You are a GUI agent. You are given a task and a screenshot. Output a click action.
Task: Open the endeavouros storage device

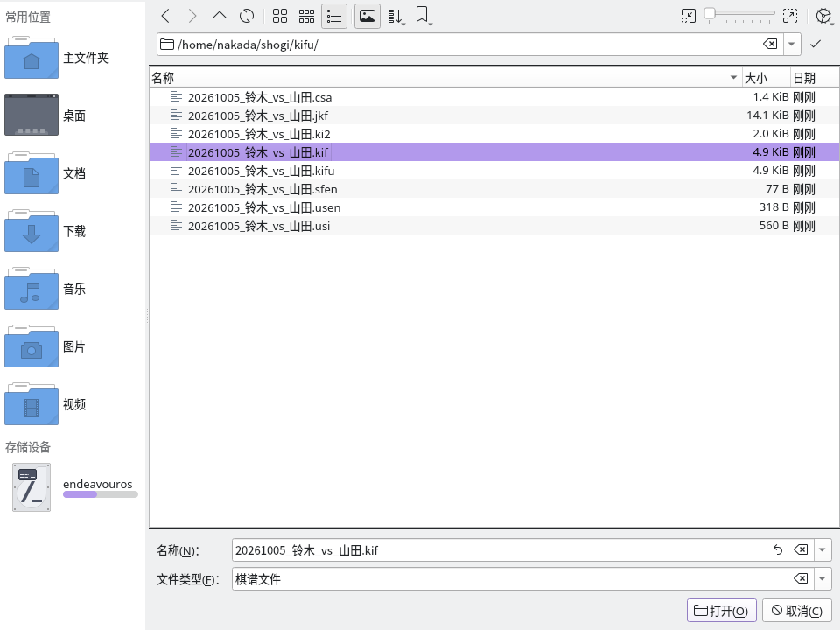[x=73, y=487]
